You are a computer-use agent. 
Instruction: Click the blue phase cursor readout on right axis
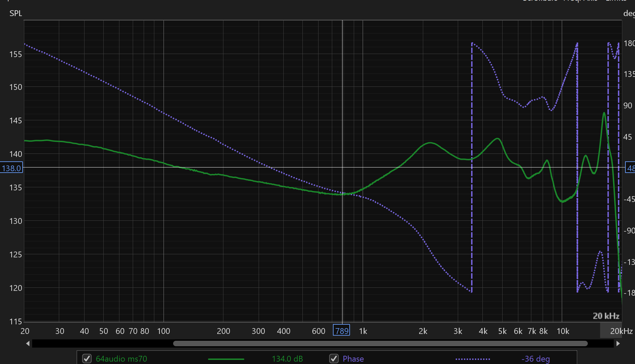[630, 168]
